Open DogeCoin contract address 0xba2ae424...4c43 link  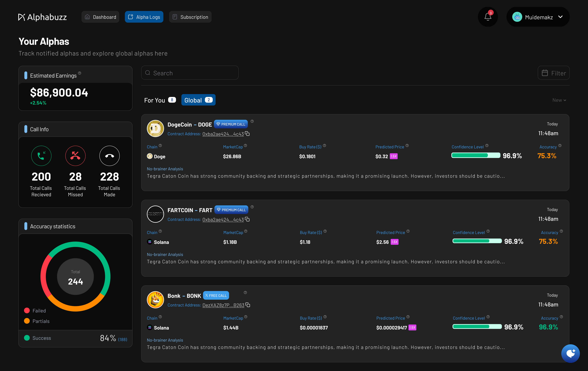(223, 134)
